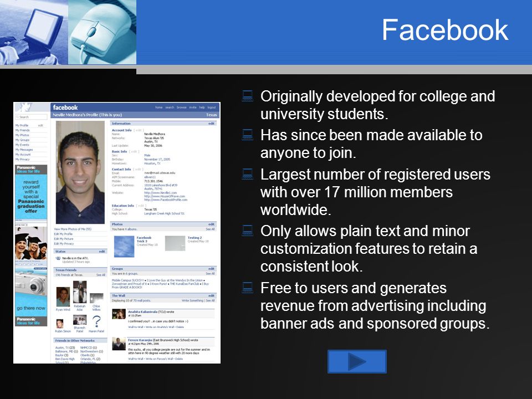Click the computer mouse image in header
The height and width of the screenshot is (399, 532).
[103, 32]
